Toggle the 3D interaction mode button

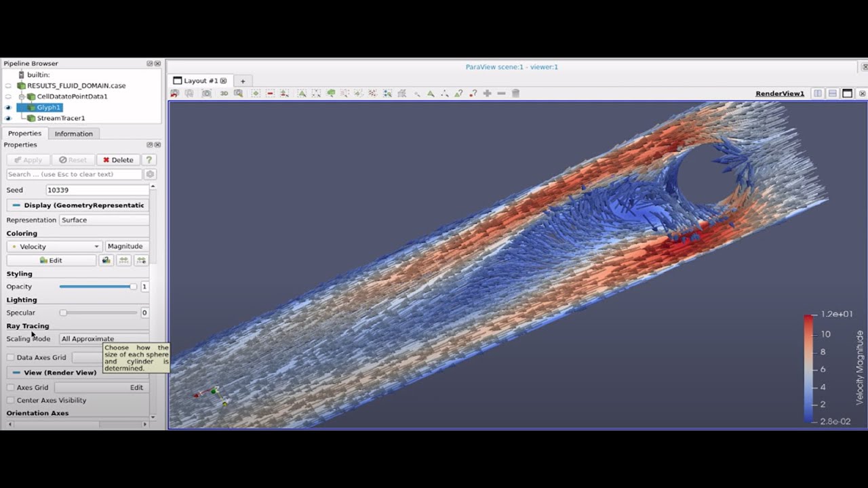(x=224, y=94)
